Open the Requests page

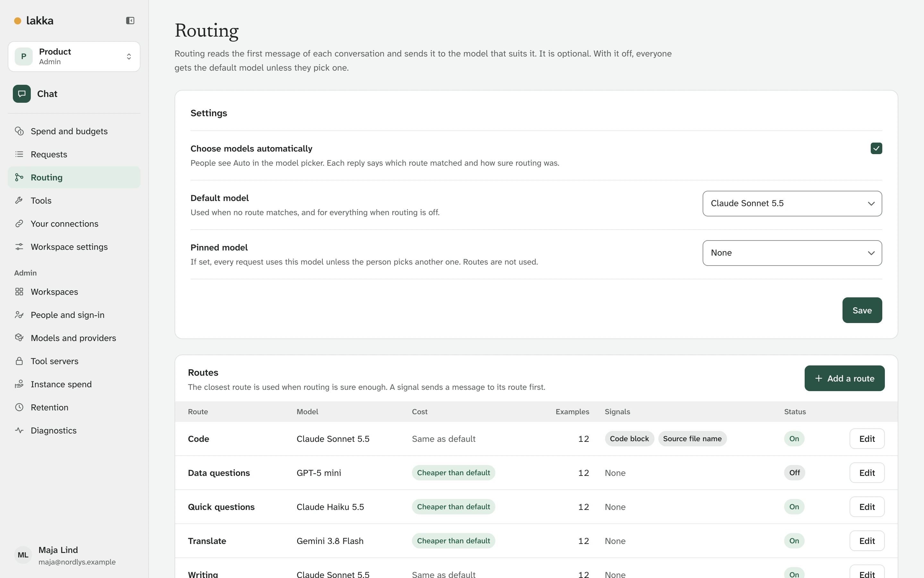coord(74,154)
